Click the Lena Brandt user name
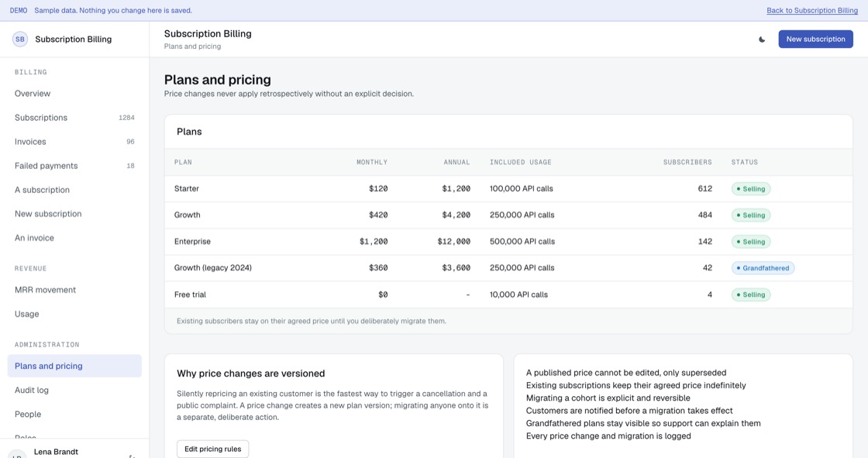This screenshot has height=458, width=868. tap(56, 452)
